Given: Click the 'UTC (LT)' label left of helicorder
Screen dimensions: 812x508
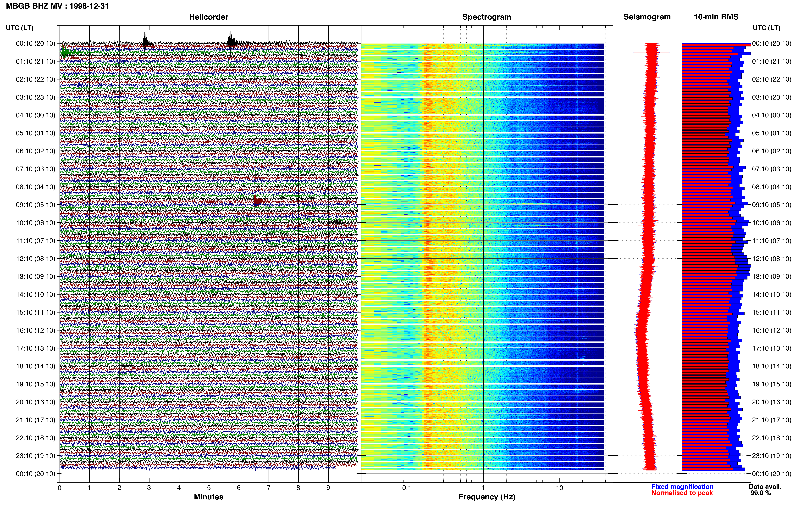Looking at the screenshot, I should (20, 28).
